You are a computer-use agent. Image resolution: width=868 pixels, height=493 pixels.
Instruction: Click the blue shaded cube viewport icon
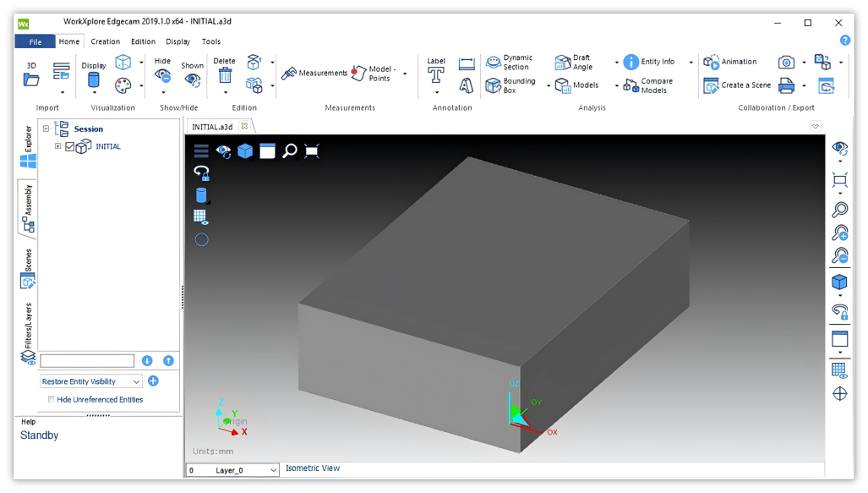click(x=245, y=151)
